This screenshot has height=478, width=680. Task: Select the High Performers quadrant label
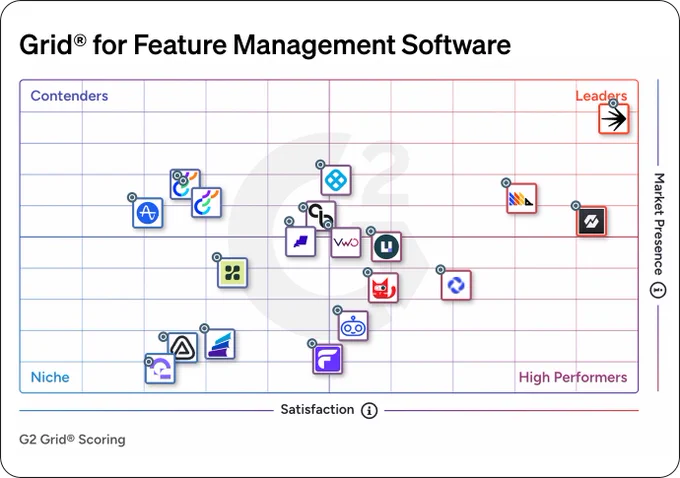coord(573,377)
